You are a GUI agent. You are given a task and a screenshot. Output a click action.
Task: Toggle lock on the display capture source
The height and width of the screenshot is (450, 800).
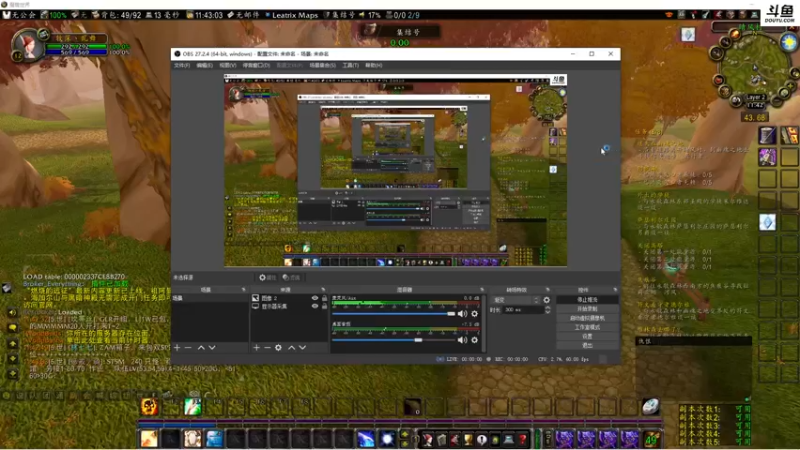[324, 306]
